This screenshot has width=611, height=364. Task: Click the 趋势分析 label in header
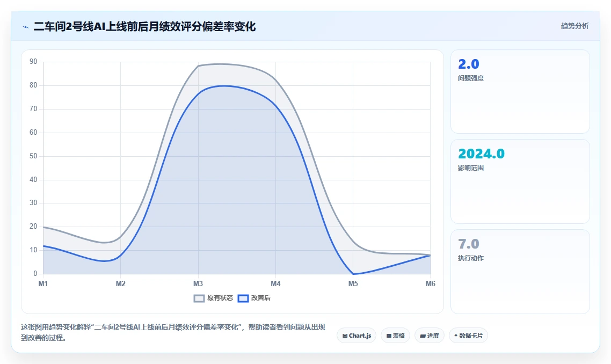(575, 26)
